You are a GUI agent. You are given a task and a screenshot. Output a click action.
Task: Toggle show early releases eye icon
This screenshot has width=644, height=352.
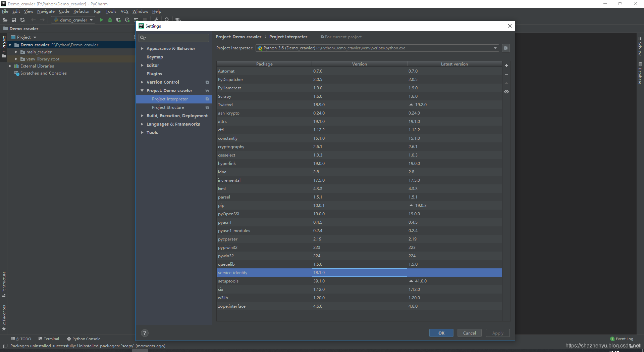tap(506, 92)
